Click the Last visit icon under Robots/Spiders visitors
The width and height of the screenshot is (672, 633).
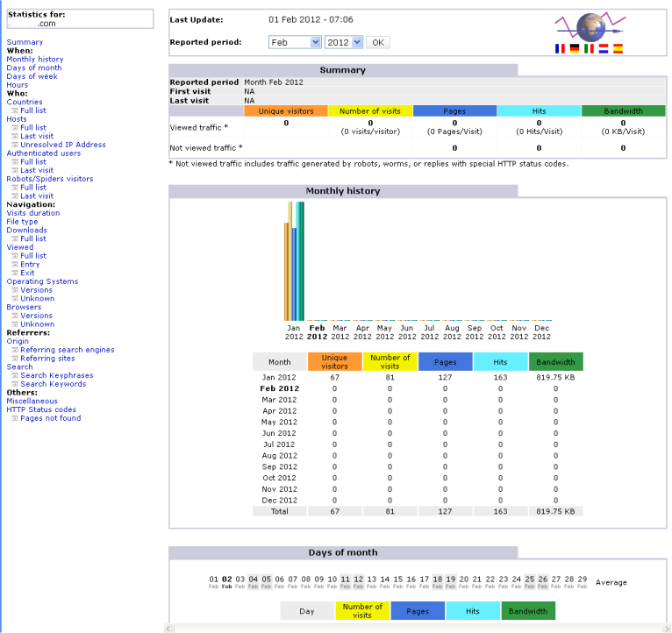click(15, 196)
